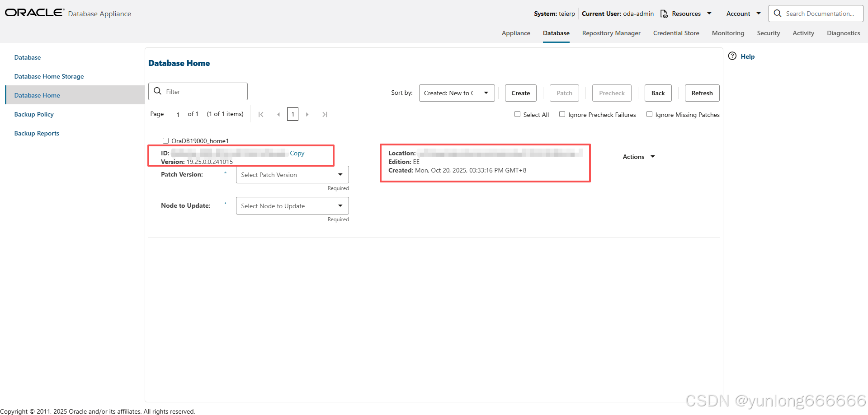Click the first page pagination icon
This screenshot has width=868, height=415.
click(x=261, y=114)
